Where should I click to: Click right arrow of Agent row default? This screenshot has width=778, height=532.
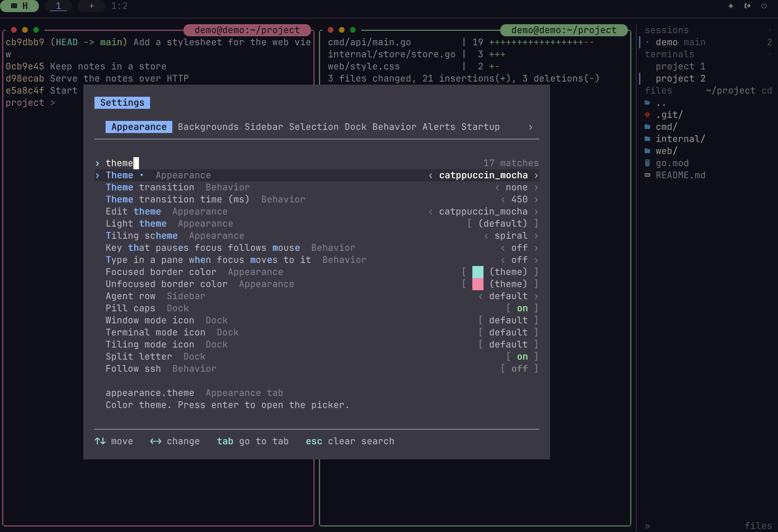pos(536,296)
